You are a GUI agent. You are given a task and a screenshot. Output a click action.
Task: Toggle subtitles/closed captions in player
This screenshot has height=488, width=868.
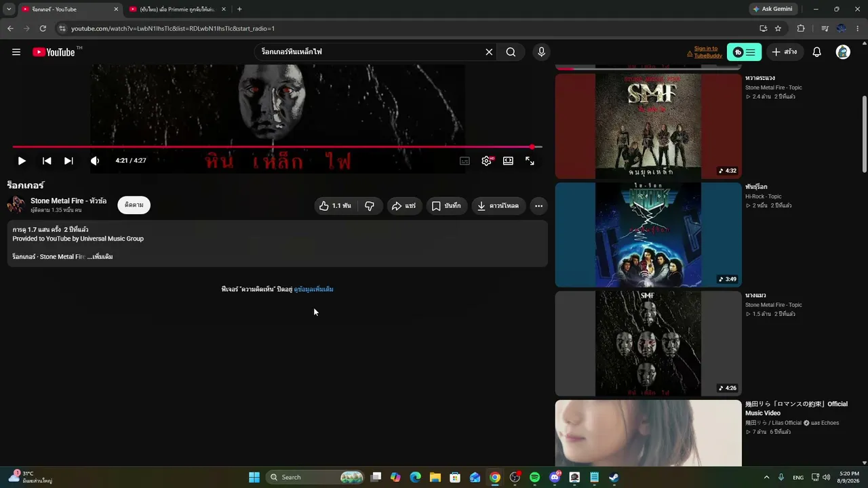(x=465, y=161)
